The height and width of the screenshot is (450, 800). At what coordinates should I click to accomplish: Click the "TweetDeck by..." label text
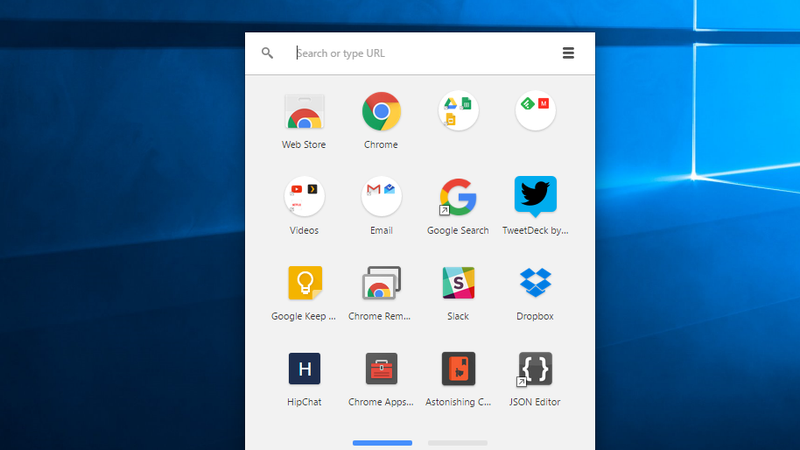[x=535, y=231]
